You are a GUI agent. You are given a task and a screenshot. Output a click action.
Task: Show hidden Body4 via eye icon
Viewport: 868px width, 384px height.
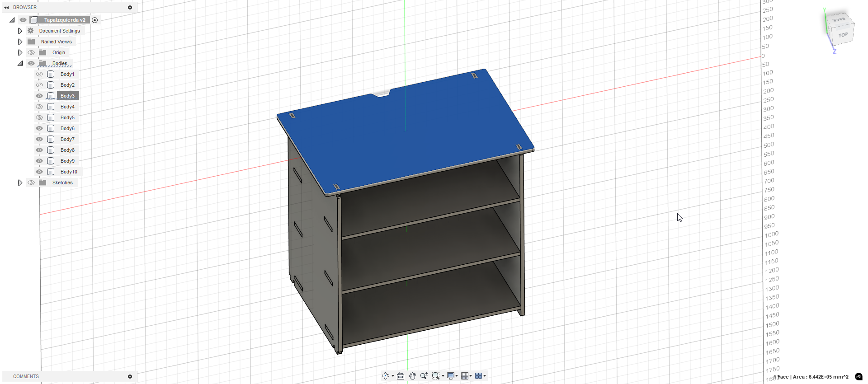[39, 107]
